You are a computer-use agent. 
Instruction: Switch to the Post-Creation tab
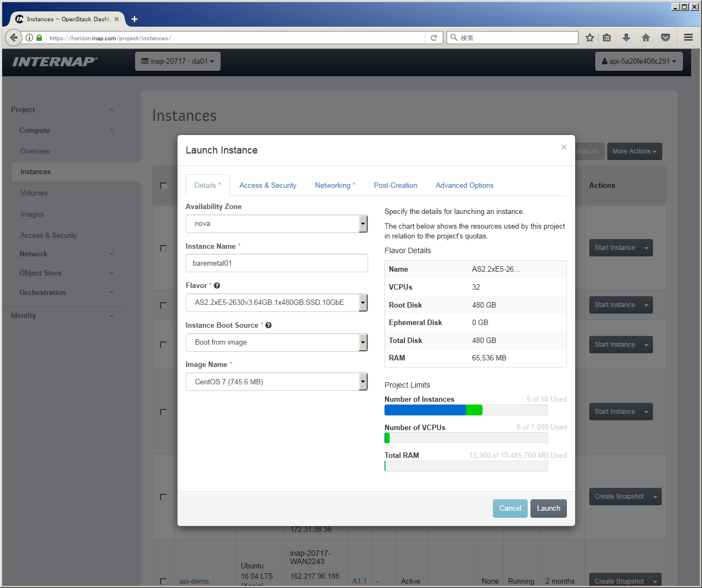pos(395,185)
